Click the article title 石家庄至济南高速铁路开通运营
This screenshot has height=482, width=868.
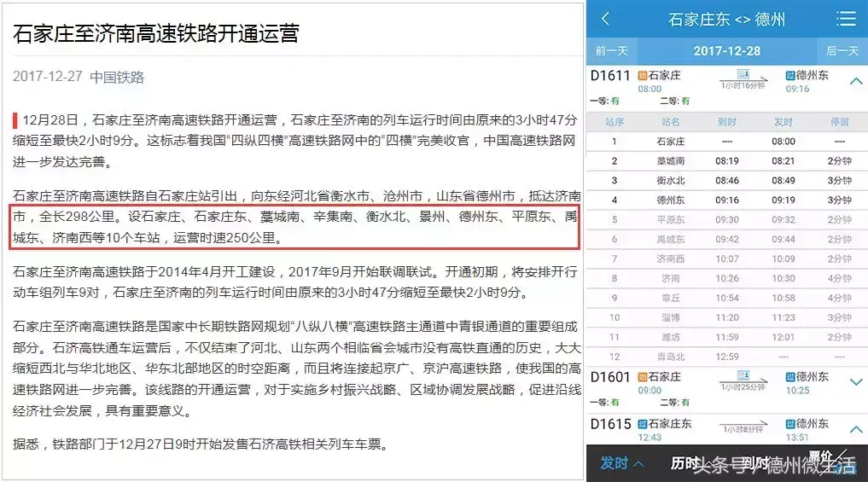point(156,34)
